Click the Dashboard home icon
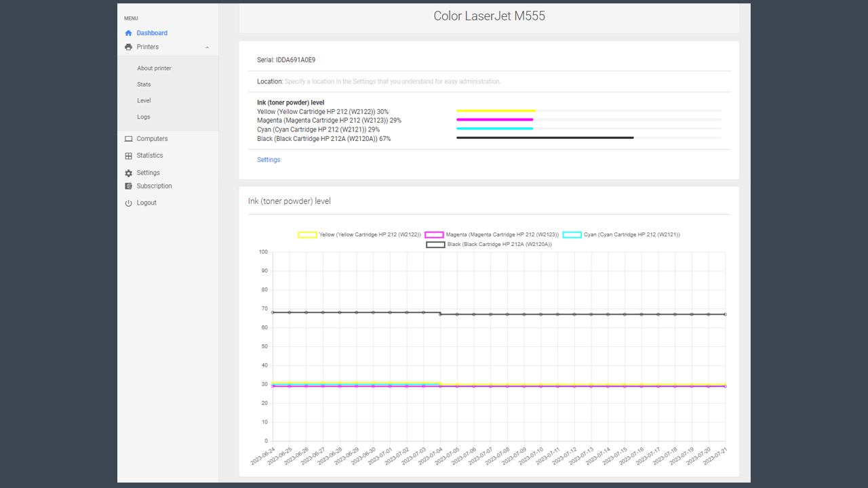 pos(129,33)
